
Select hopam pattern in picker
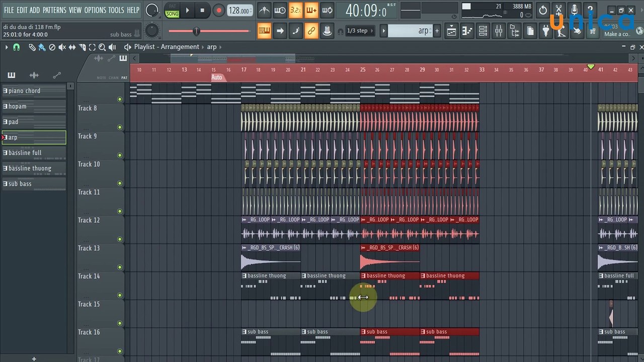pos(34,107)
